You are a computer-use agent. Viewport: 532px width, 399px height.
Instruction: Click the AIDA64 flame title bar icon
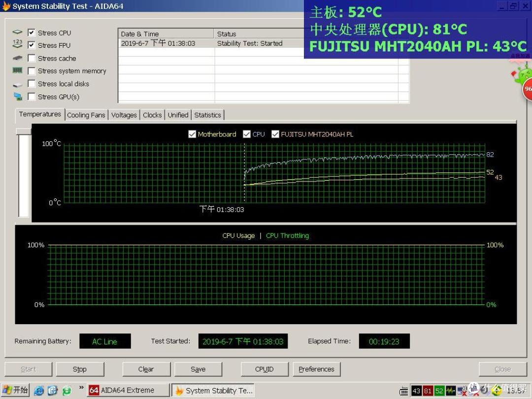tap(6, 6)
